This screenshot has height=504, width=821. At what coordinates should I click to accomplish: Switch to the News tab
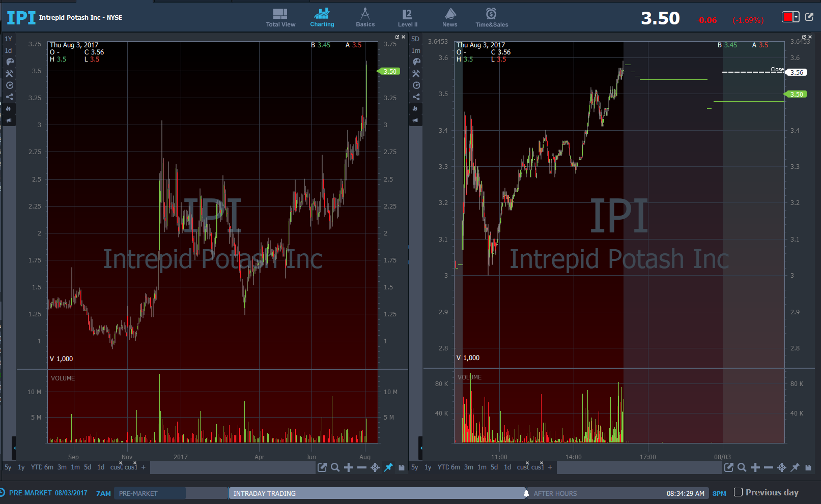450,18
